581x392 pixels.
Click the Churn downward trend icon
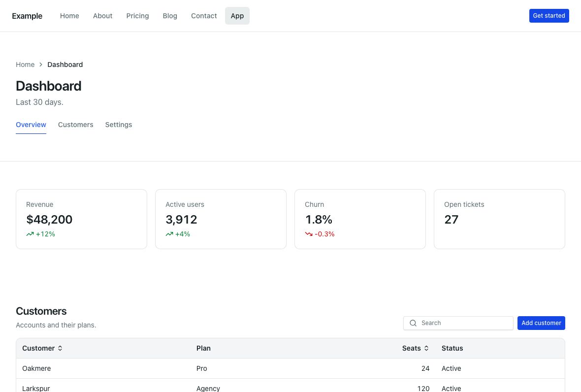click(x=309, y=234)
